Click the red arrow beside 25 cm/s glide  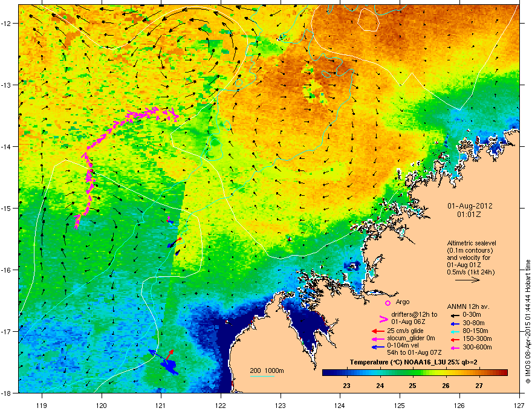pos(378,331)
